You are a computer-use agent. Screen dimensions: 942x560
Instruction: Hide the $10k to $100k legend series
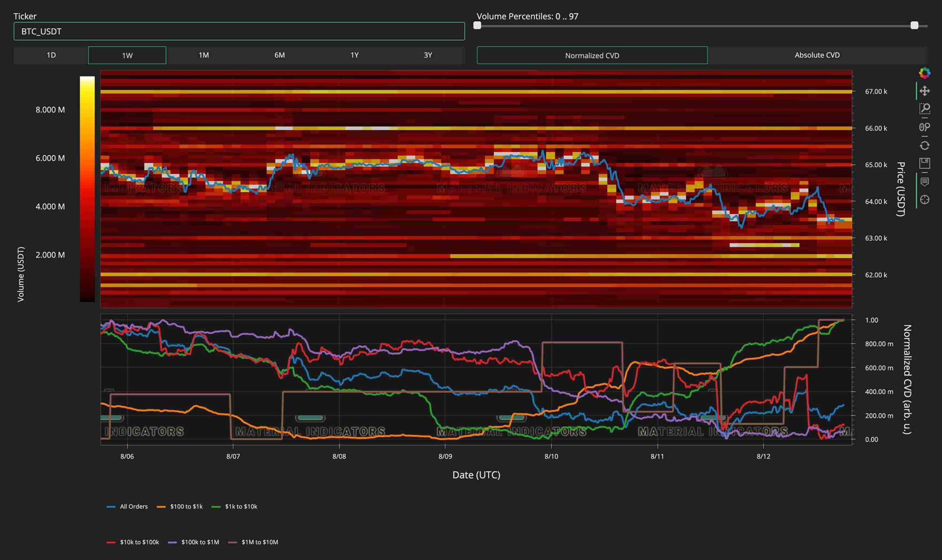(133, 542)
